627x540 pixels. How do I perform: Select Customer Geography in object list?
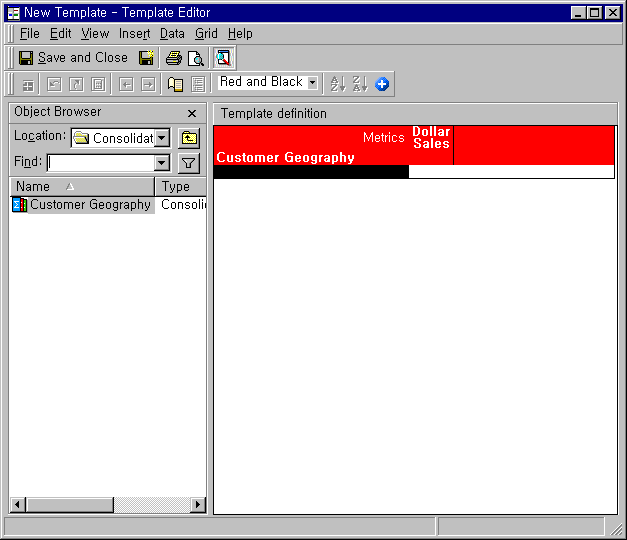(x=90, y=205)
